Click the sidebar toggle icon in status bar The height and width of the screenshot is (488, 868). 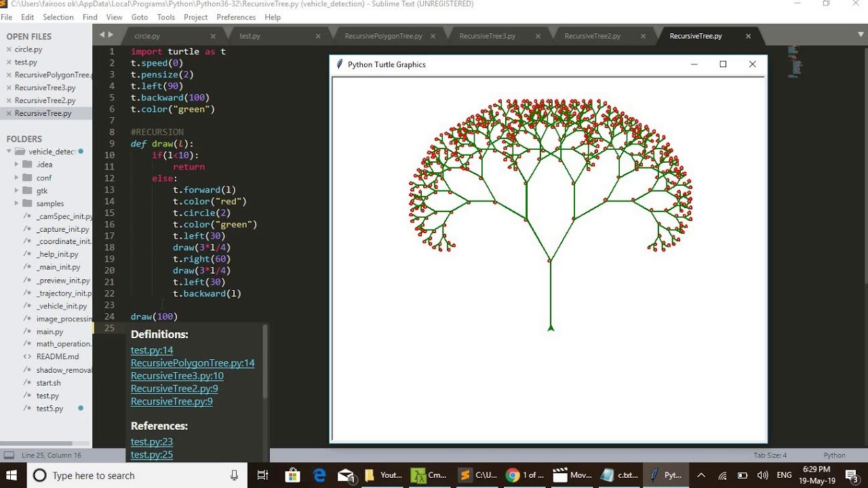(9, 455)
